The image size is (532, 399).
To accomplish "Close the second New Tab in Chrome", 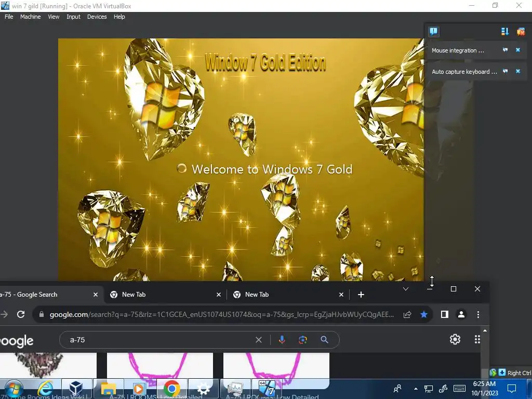I will point(341,295).
